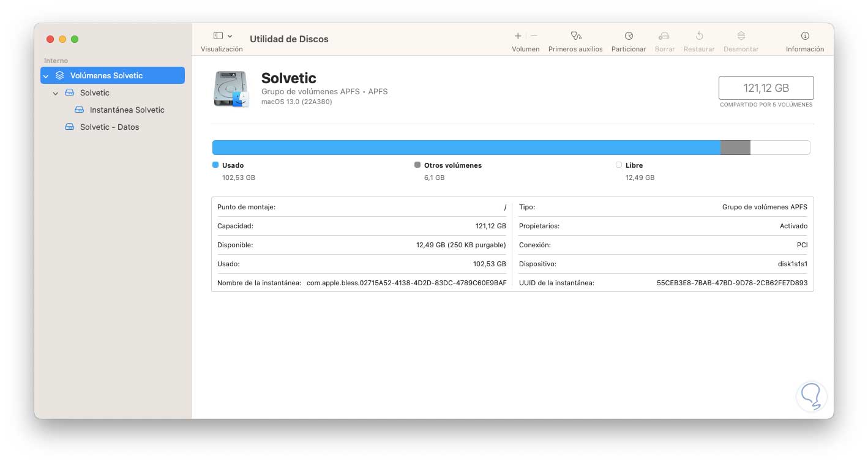Collapse the Volúmenes Solvetic group chevron

click(x=46, y=76)
